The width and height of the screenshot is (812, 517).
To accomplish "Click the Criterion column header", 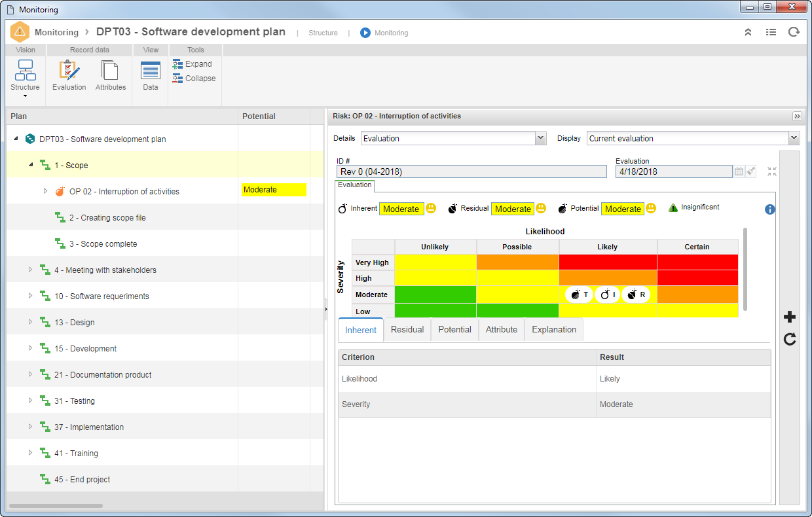I will pyautogui.click(x=467, y=357).
